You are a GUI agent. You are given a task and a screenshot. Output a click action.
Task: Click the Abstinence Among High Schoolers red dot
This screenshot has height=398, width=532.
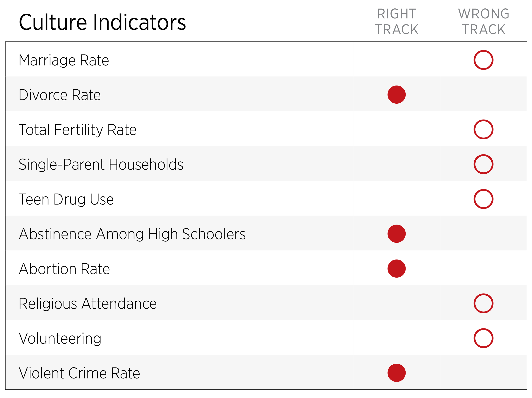(396, 234)
